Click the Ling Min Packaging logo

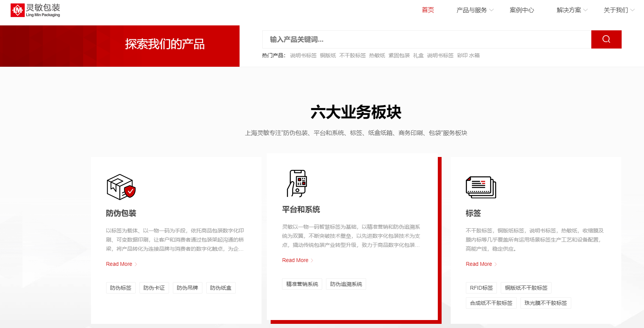tap(35, 10)
